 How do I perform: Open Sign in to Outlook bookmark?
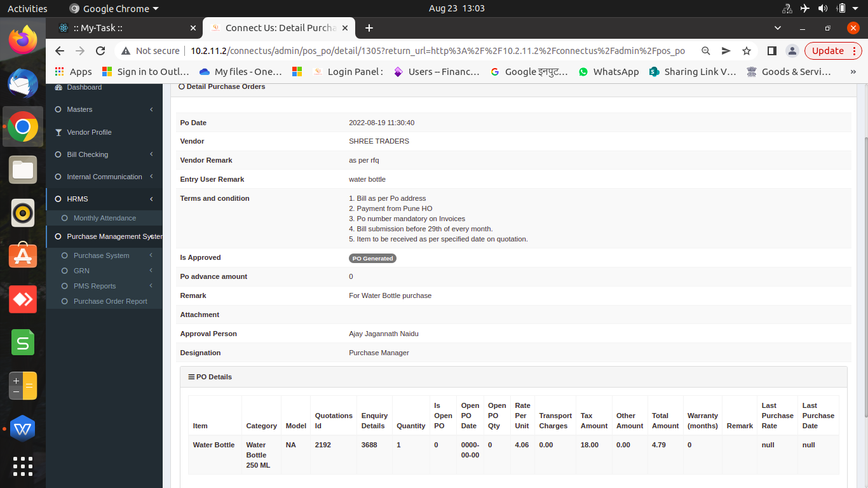tap(146, 72)
